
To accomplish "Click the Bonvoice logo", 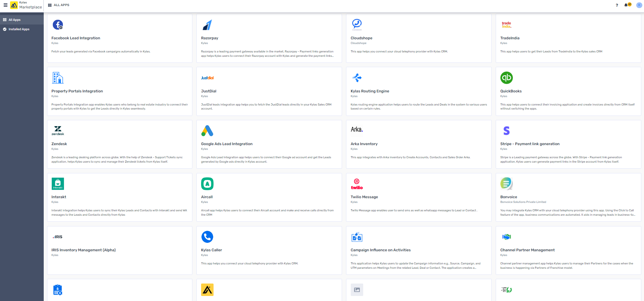I will (506, 183).
